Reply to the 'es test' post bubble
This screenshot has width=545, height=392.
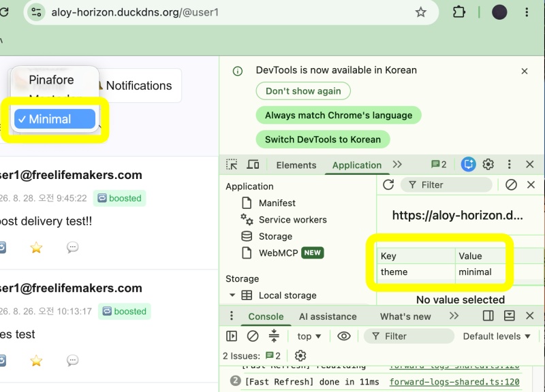tap(72, 361)
